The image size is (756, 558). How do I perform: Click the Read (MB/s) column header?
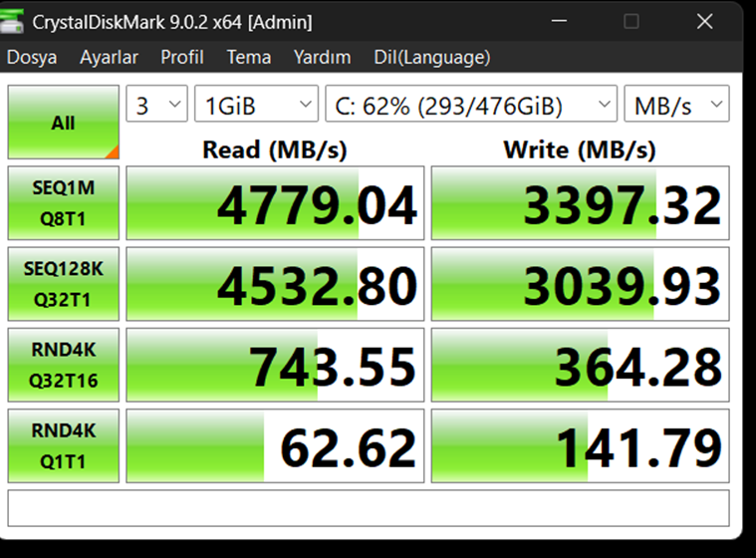[275, 150]
